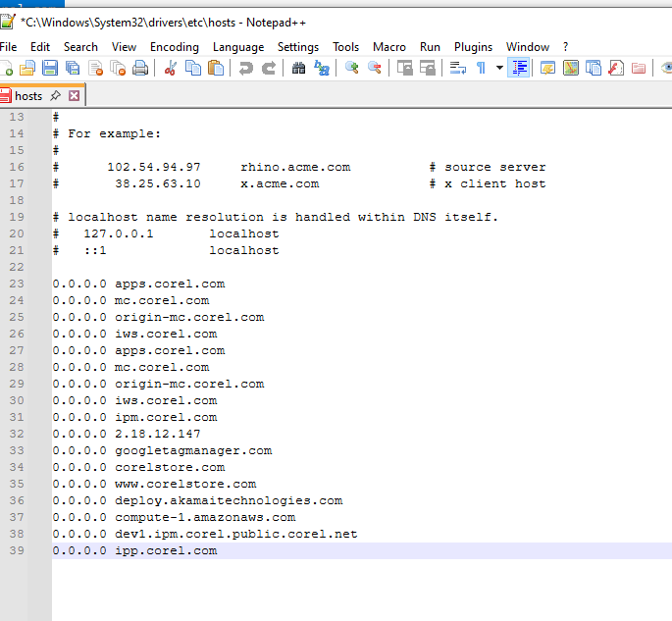Click the 2.18.12.147 entry on line 32
Image resolution: width=672 pixels, height=621 pixels.
click(158, 434)
